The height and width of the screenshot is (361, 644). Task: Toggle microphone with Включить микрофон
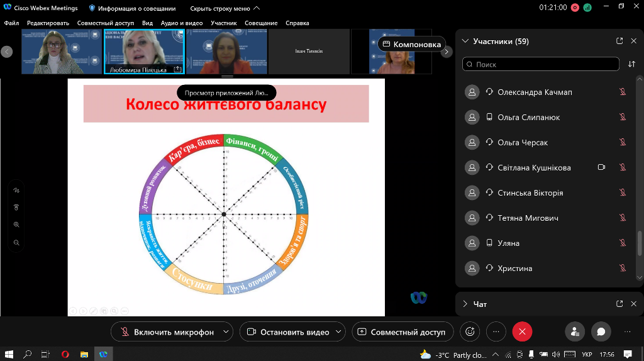click(x=167, y=331)
